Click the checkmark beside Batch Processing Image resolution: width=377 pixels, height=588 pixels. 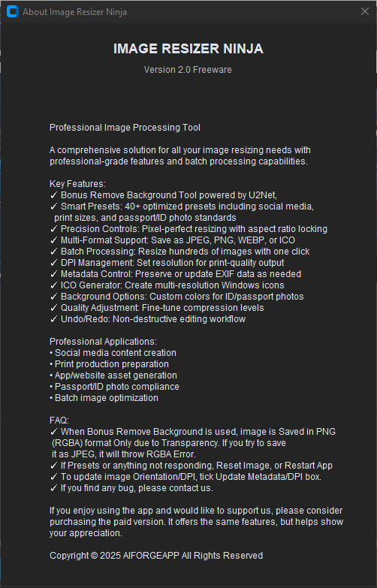pyautogui.click(x=53, y=252)
